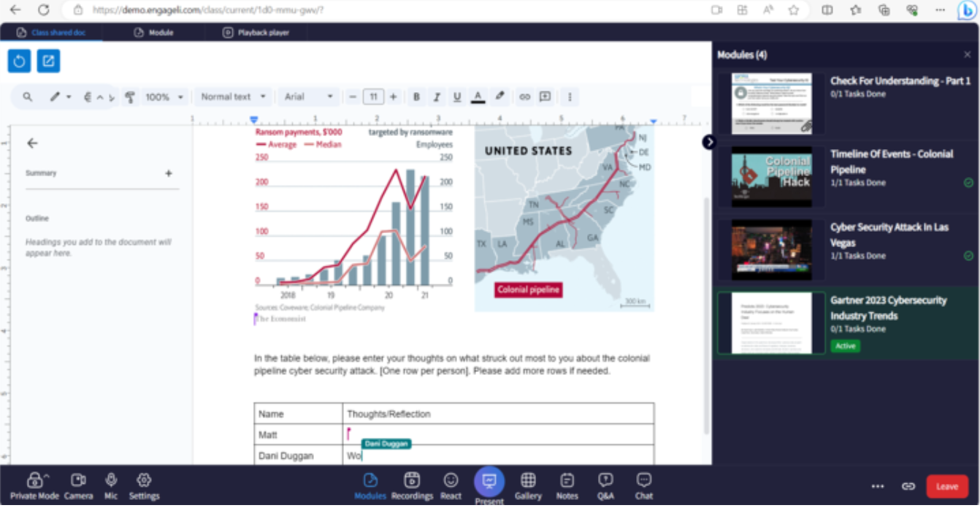Click the font size 11 field
Screen dimensions: 980x508
click(373, 96)
